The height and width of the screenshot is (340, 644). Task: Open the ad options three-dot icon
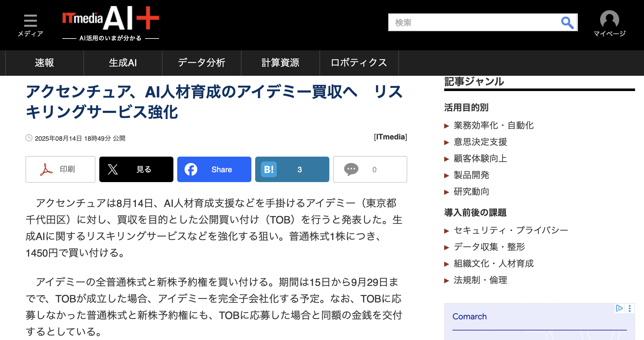[630, 308]
